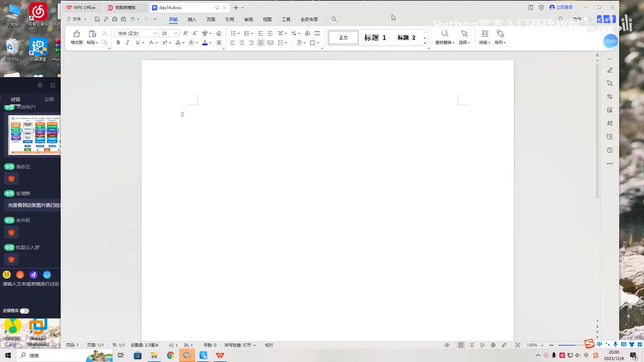Toggle superscript X² formatting
The width and height of the screenshot is (644, 362).
[165, 43]
